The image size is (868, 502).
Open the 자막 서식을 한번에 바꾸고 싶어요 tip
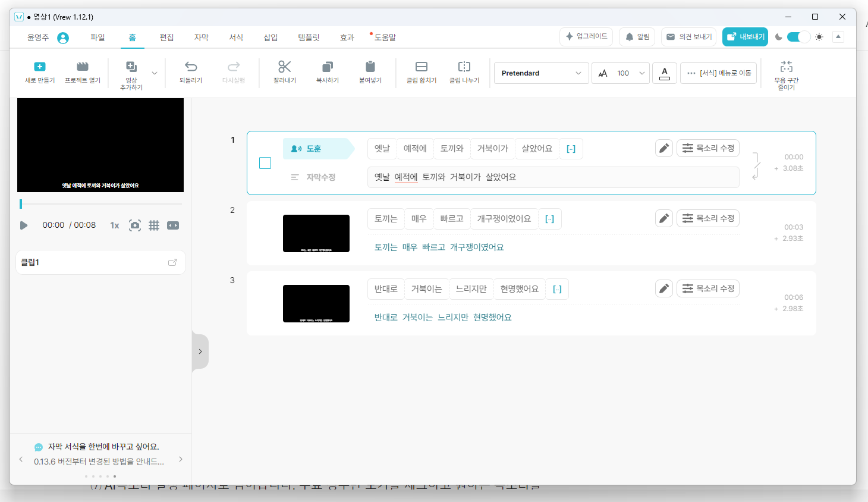pyautogui.click(x=103, y=447)
